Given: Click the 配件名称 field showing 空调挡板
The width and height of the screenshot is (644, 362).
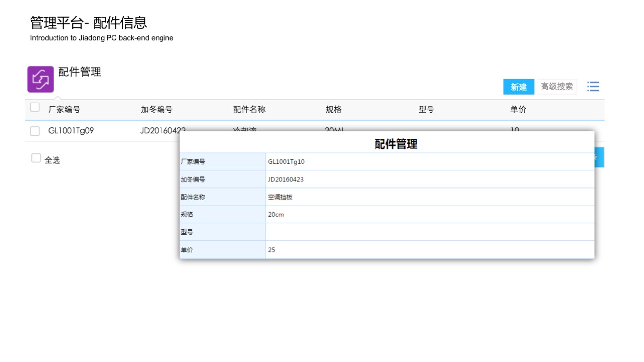Looking at the screenshot, I should coord(429,197).
